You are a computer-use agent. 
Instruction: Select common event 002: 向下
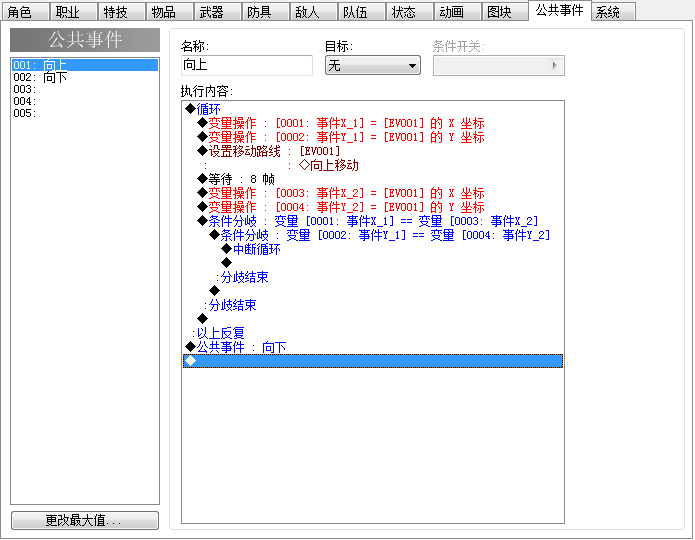tap(85, 77)
